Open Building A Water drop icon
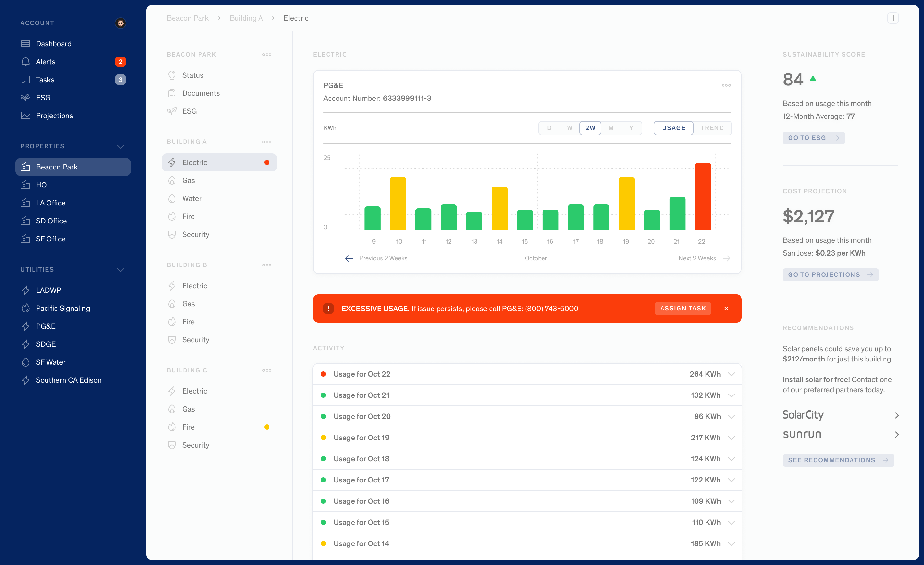 pos(172,198)
